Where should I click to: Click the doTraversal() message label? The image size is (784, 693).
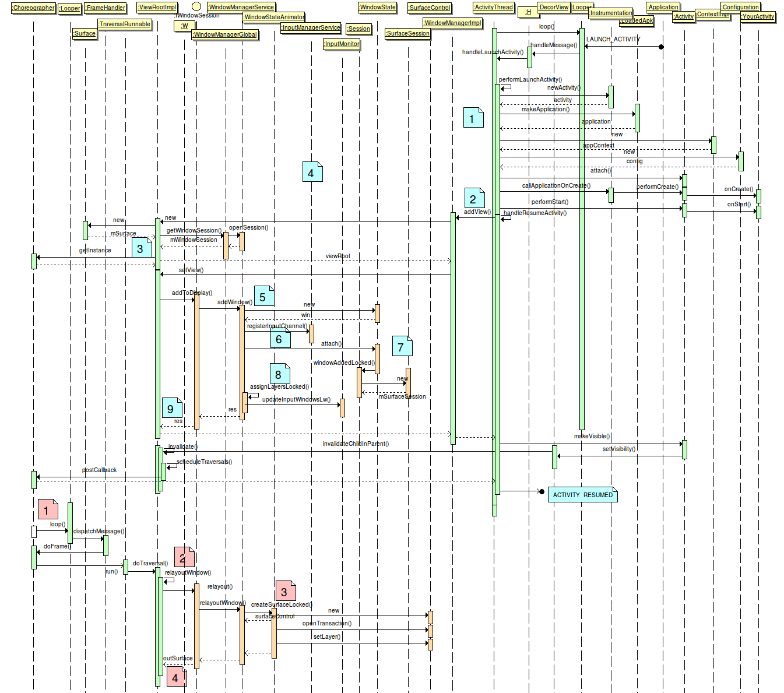point(150,564)
